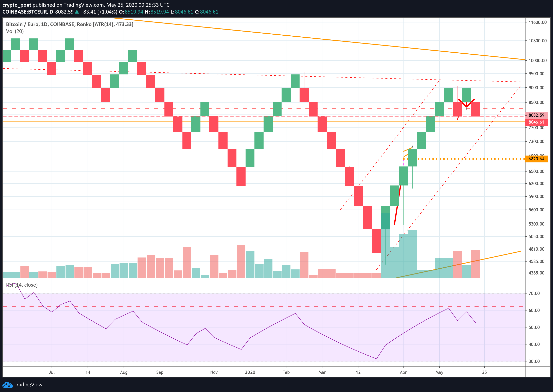Viewport: 553px width, 392px height.
Task: Click the RSI 60.00 axis level
Action: click(x=534, y=310)
